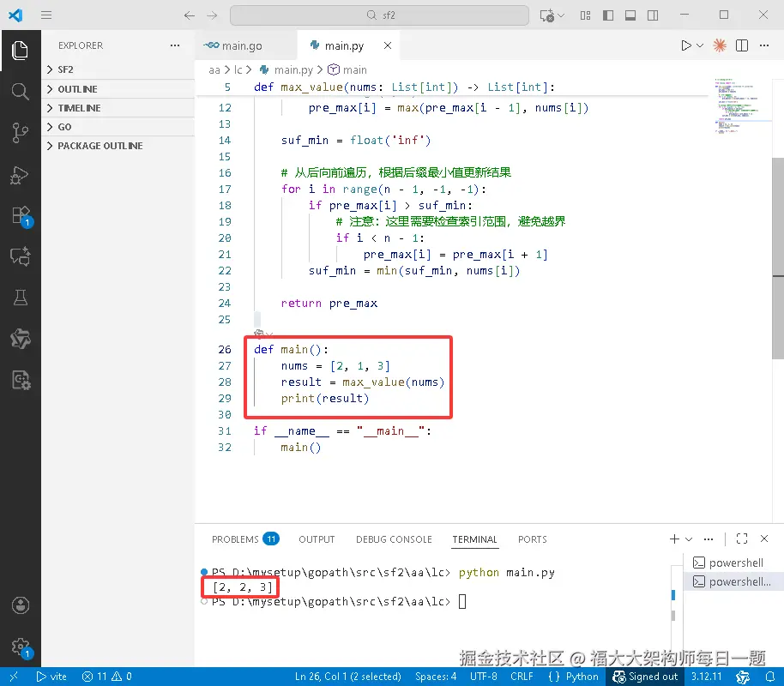The height and width of the screenshot is (686, 784).
Task: Switch to the OUTPUT panel tab
Action: click(x=317, y=539)
